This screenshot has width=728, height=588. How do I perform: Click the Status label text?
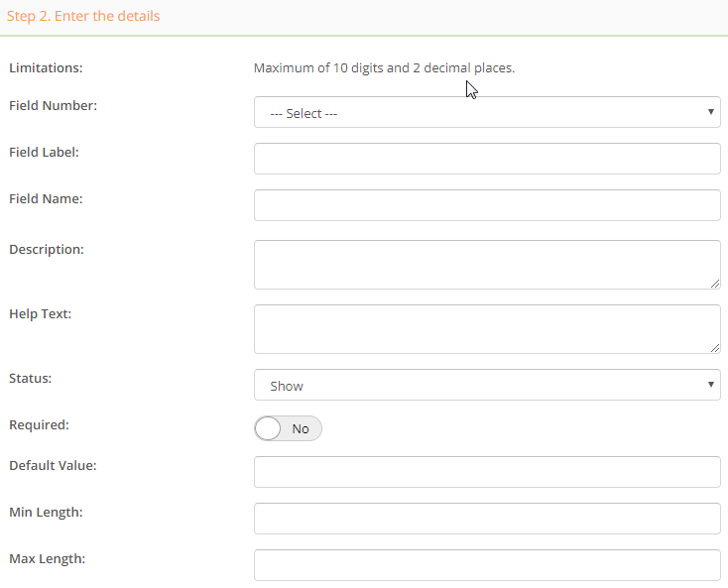(30, 378)
